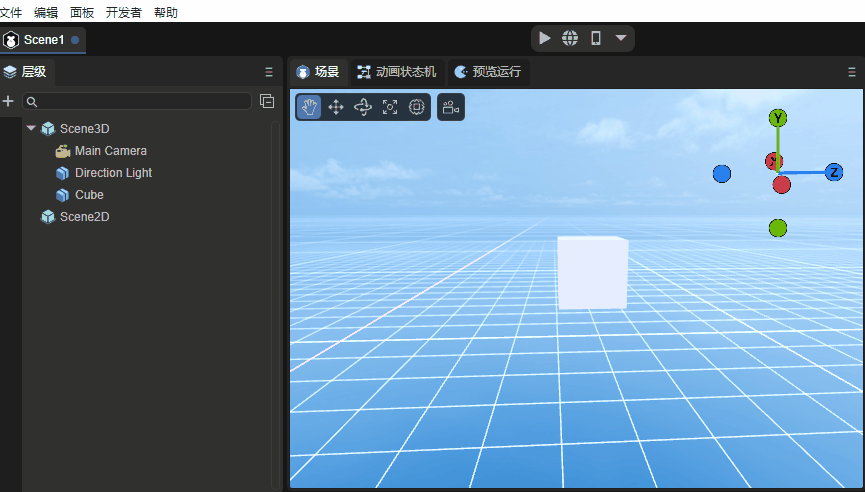This screenshot has width=865, height=492.
Task: Select the fifth transform tool in scene toolbar
Action: (x=417, y=107)
